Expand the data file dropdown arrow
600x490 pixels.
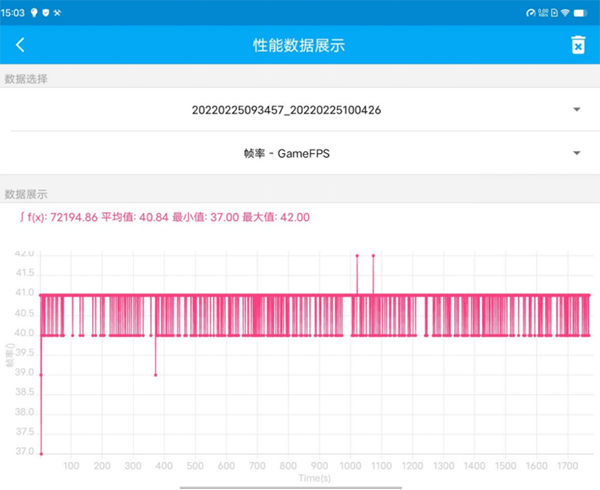click(577, 109)
